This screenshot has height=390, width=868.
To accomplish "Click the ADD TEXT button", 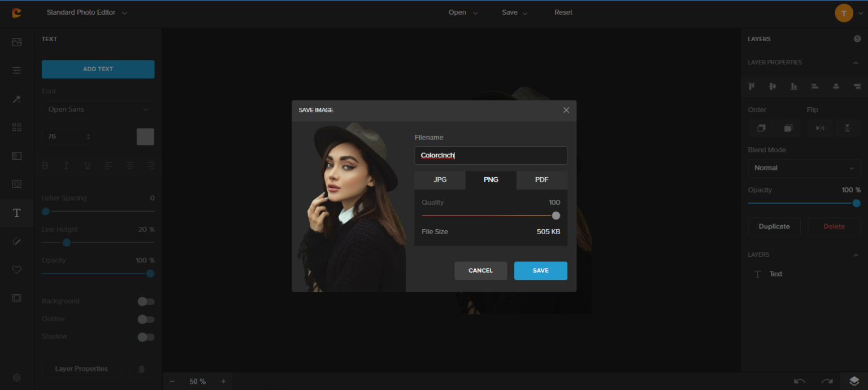I will 98,69.
